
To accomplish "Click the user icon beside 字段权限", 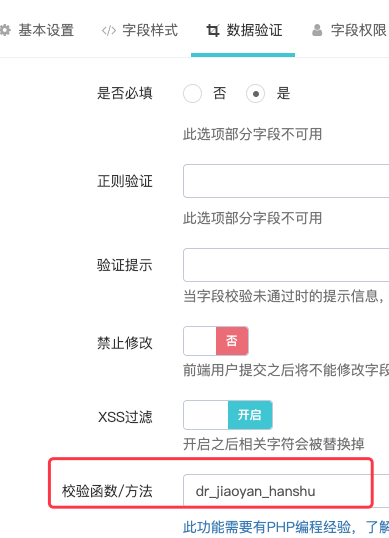I will coord(317,31).
